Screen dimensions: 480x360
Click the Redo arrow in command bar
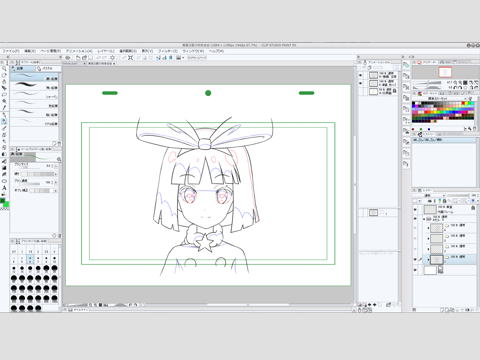(105, 58)
